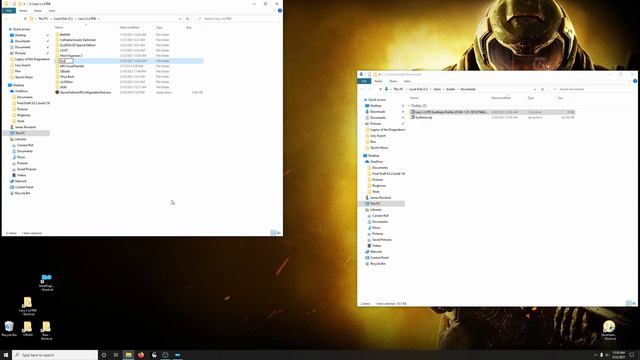Click the folder icon beside Mod Organizer 2

[57, 56]
